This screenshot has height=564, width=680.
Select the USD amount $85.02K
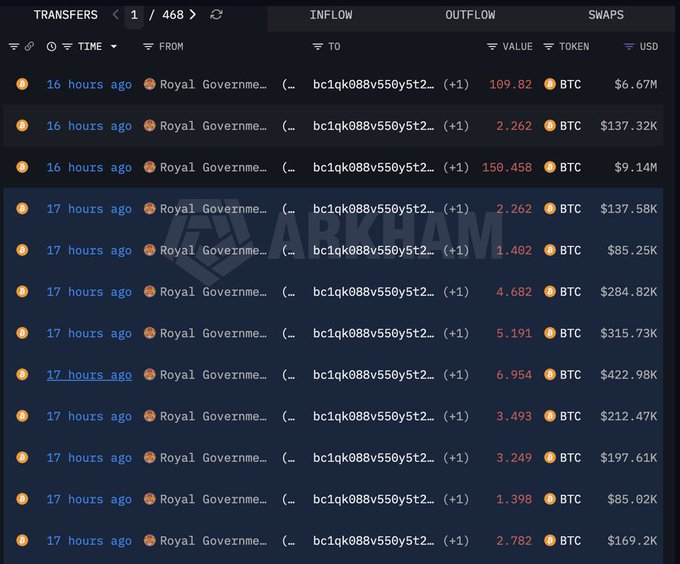pos(632,499)
